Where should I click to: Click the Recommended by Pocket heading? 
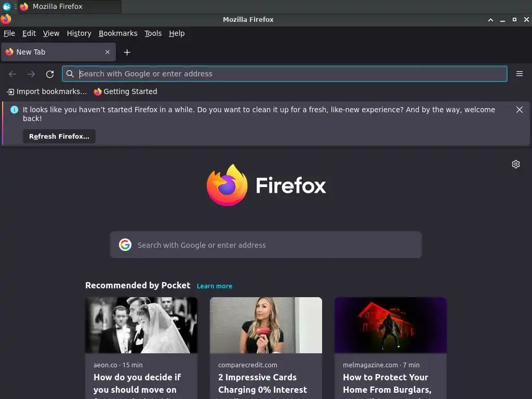point(138,285)
